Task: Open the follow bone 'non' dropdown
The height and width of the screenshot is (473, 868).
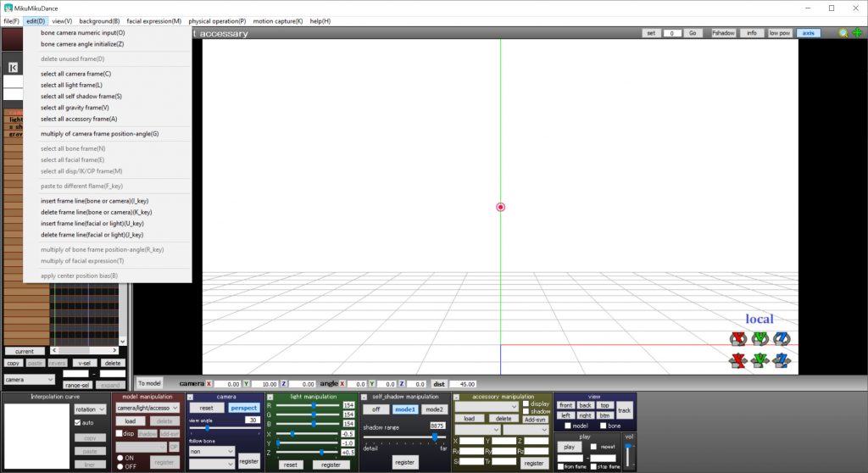Action: [x=211, y=452]
